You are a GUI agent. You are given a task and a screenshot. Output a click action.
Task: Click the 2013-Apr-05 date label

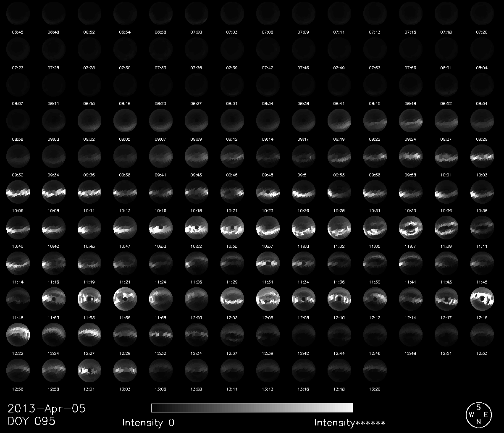click(x=47, y=409)
